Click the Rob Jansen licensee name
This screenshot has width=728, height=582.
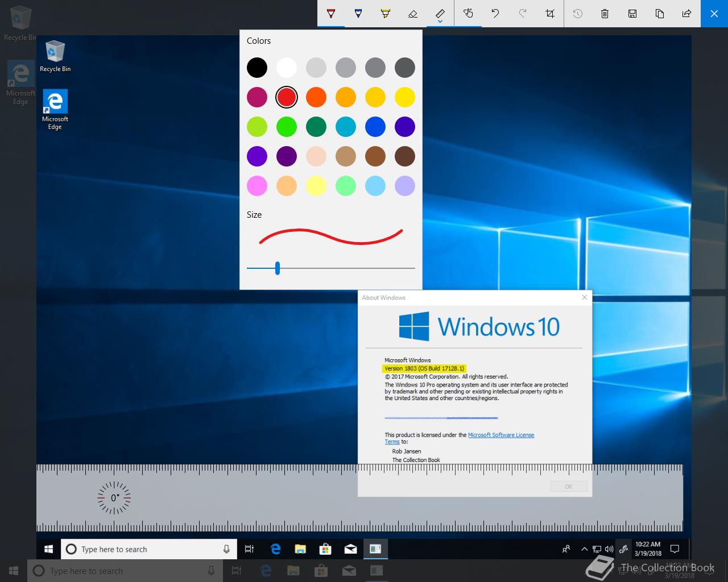[407, 451]
